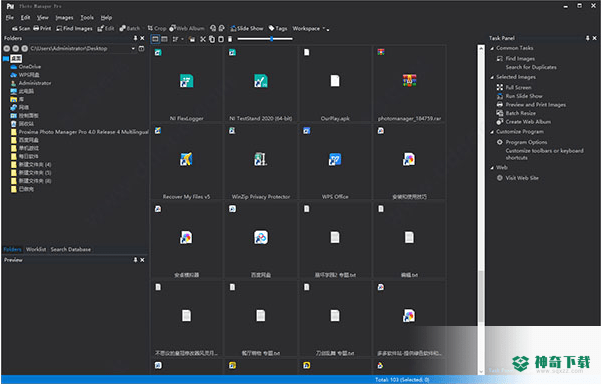Viewport: 602px width, 385px height.
Task: Click Customize toolbars or keyboard shortcuts
Action: point(544,154)
